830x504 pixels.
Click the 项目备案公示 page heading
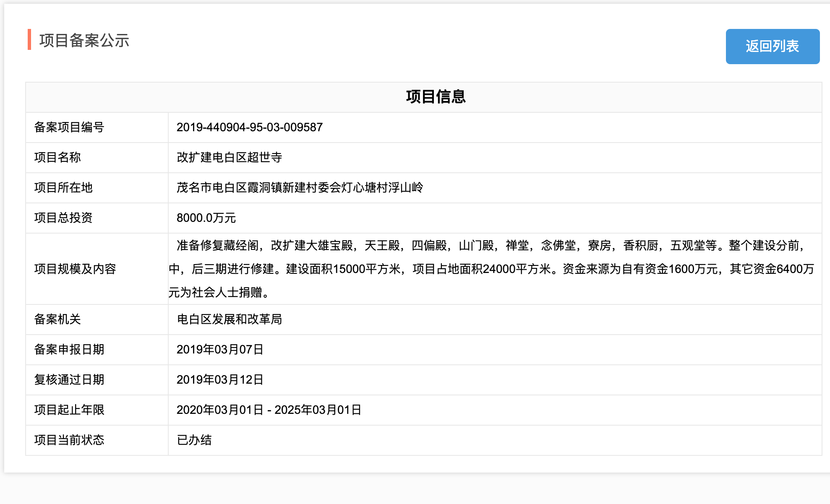pyautogui.click(x=84, y=41)
